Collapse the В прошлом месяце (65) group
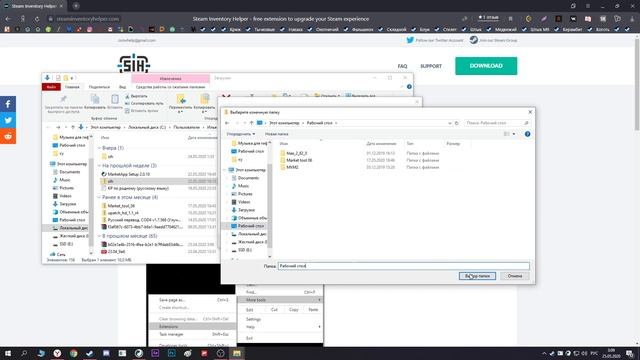The width and height of the screenshot is (640, 360). (99, 236)
